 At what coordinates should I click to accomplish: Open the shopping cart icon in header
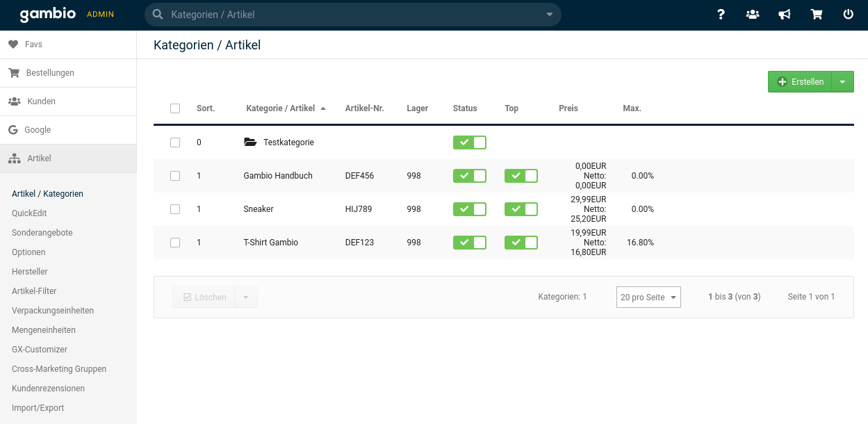tap(817, 15)
